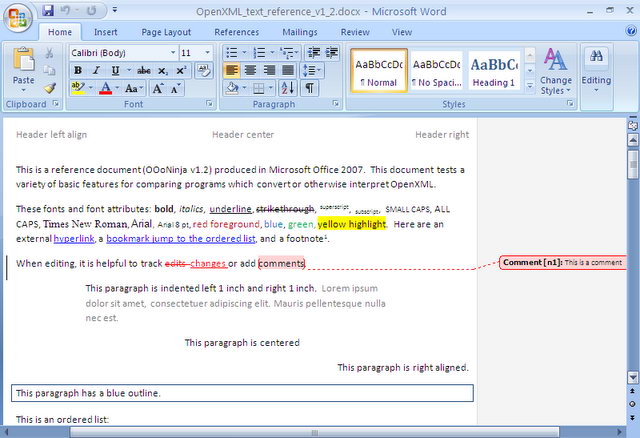Viewport: 640px width, 438px height.
Task: Redo action in Quick Access toolbar
Action: click(x=91, y=11)
